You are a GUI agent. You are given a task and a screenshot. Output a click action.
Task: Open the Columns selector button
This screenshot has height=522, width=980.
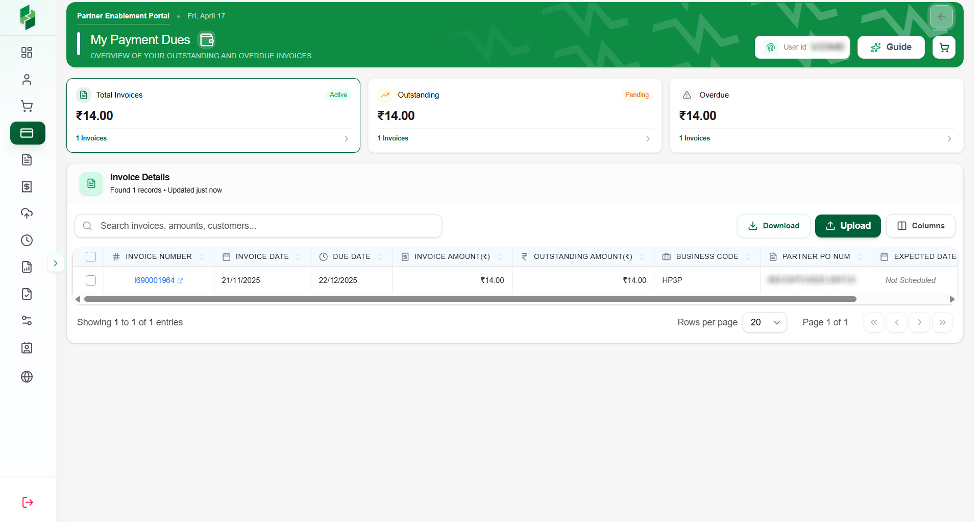[920, 226]
